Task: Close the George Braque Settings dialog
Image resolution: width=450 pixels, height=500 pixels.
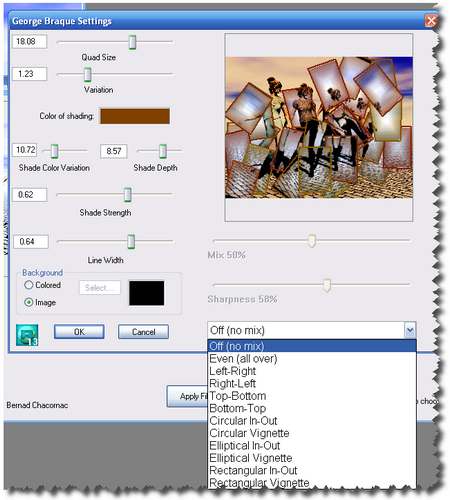Action: [x=431, y=21]
